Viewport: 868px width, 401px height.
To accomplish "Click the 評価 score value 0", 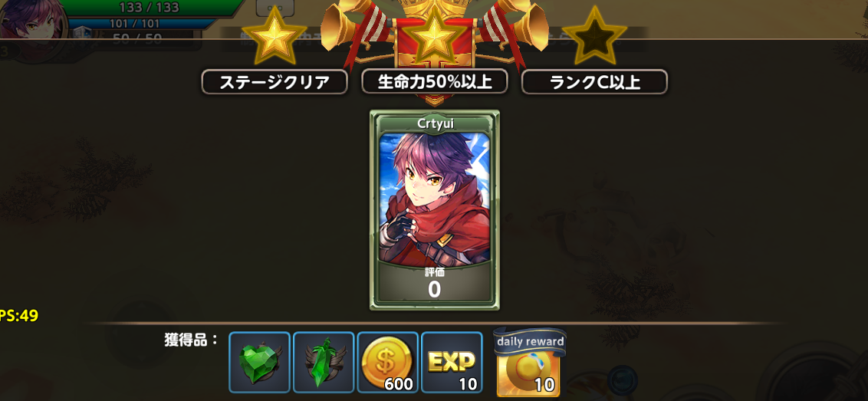I will pos(435,290).
